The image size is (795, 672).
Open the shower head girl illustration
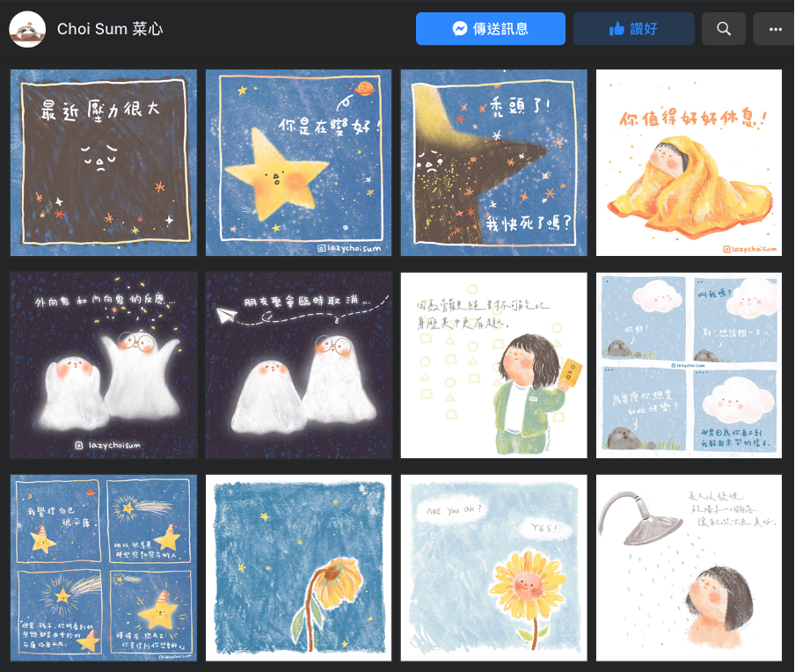689,568
